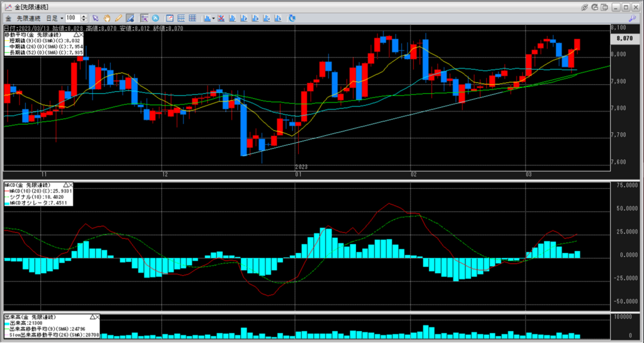
Task: Click the 8,070 current price marker
Action: [624, 38]
